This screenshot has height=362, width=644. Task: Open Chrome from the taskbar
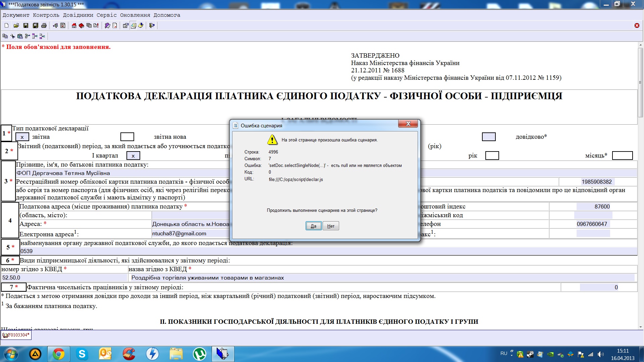(x=58, y=354)
